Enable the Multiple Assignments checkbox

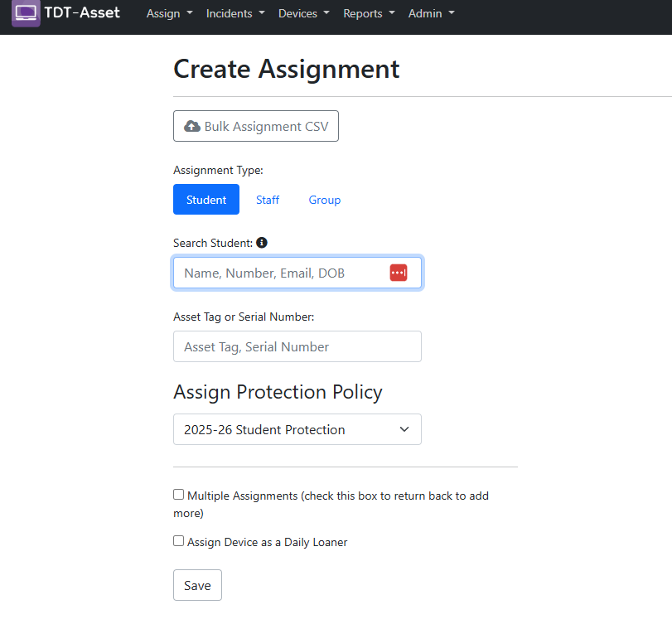click(x=178, y=495)
